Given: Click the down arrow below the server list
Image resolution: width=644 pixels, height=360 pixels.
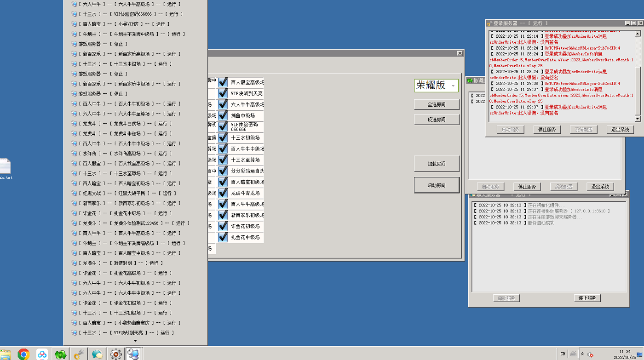Looking at the screenshot, I should click(135, 341).
